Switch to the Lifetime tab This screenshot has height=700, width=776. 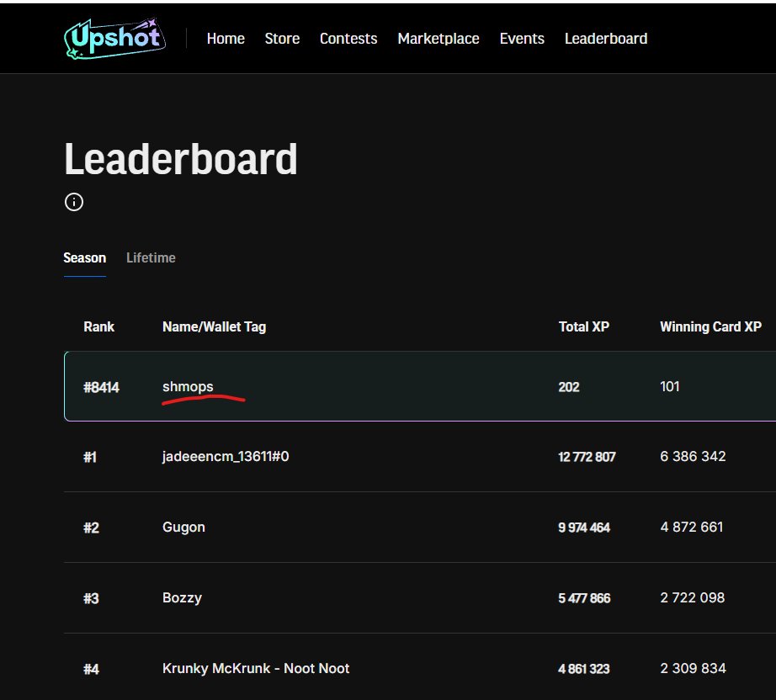pyautogui.click(x=151, y=257)
